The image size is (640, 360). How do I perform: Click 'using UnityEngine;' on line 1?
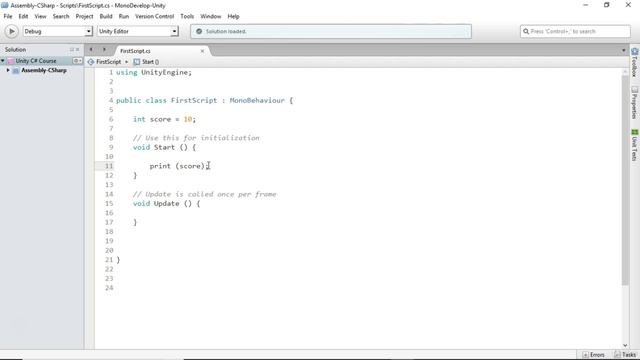tap(153, 72)
